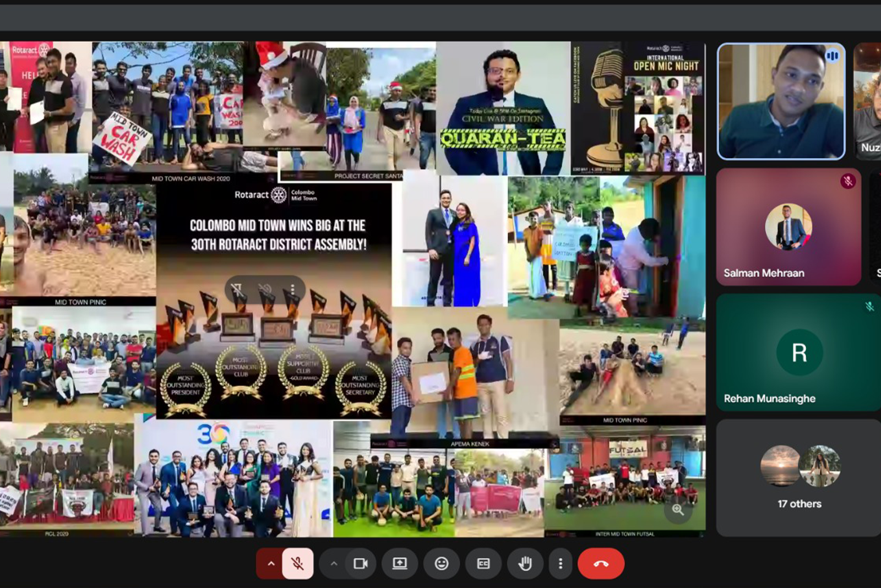This screenshot has height=588, width=881.
Task: Open more options in the call bar
Action: (x=561, y=563)
